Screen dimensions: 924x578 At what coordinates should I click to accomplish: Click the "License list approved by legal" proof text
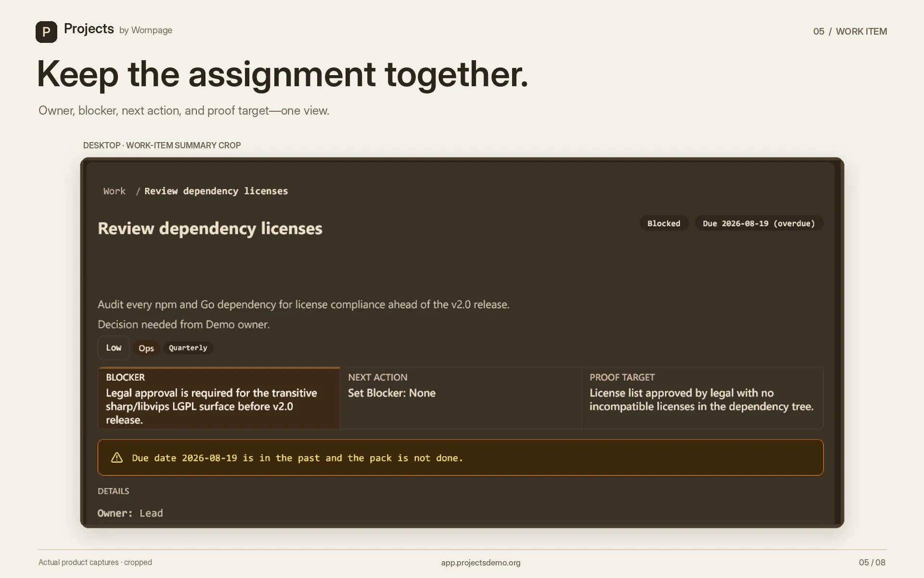click(x=702, y=400)
